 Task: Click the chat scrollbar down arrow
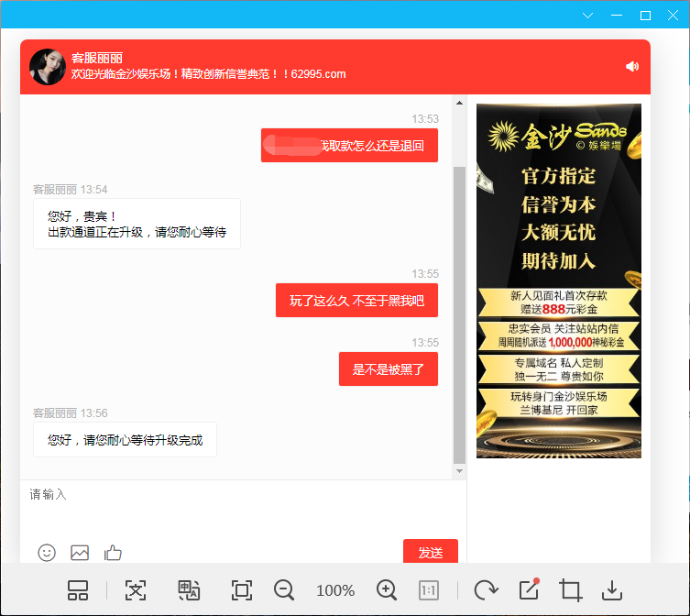(x=460, y=471)
